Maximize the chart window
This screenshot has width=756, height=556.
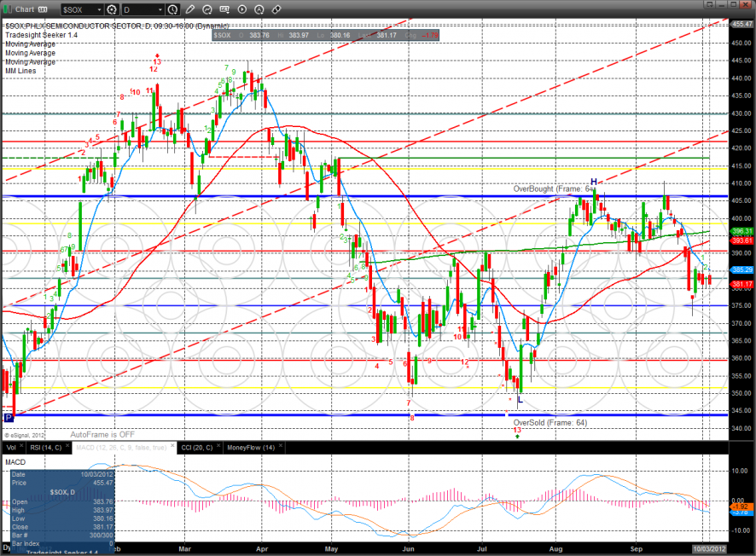(x=733, y=4)
